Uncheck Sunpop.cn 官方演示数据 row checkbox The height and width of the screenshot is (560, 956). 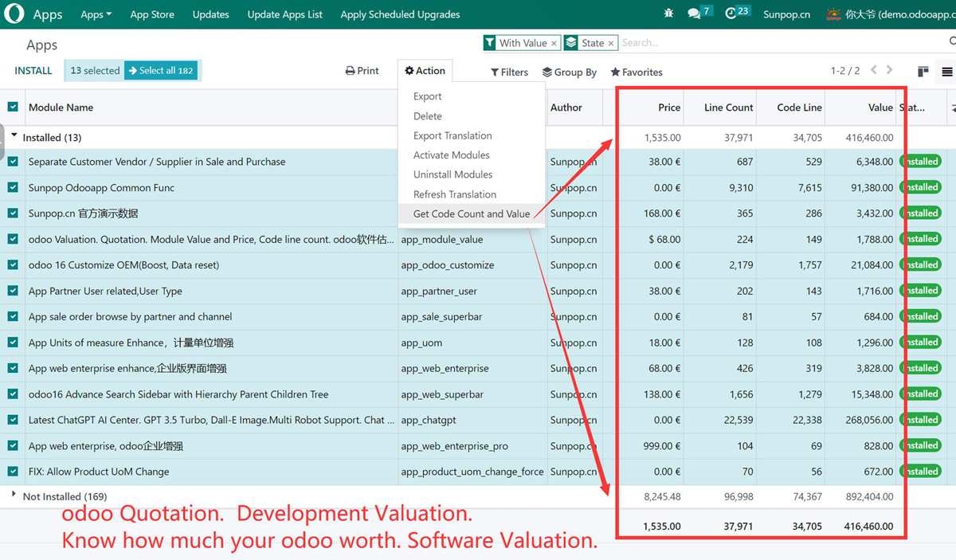[x=13, y=213]
